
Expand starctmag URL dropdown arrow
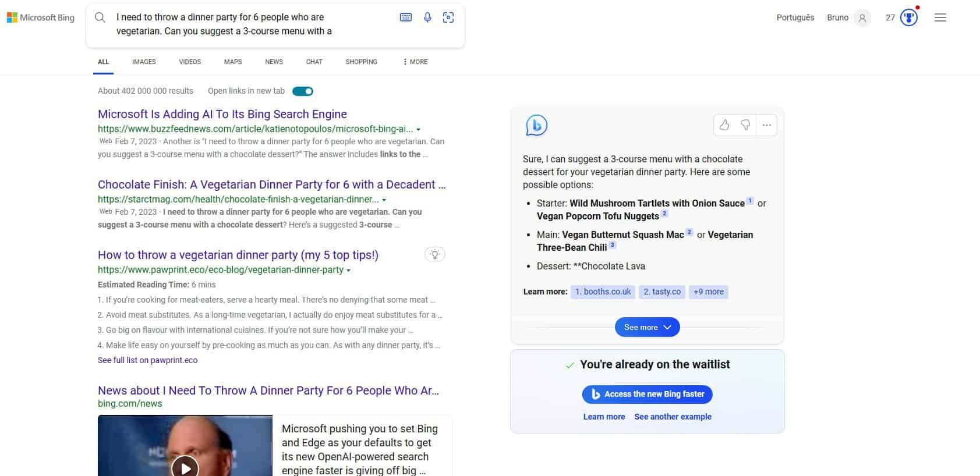click(384, 200)
